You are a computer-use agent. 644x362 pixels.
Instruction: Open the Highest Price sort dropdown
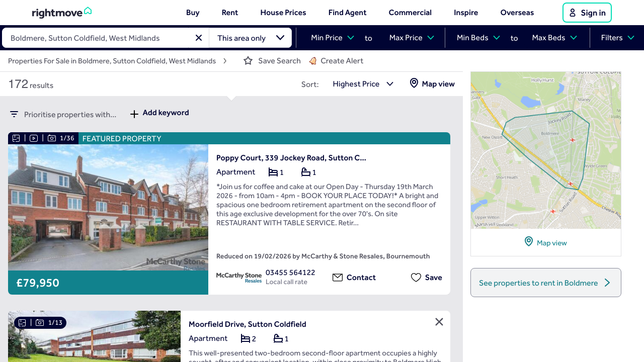(363, 84)
